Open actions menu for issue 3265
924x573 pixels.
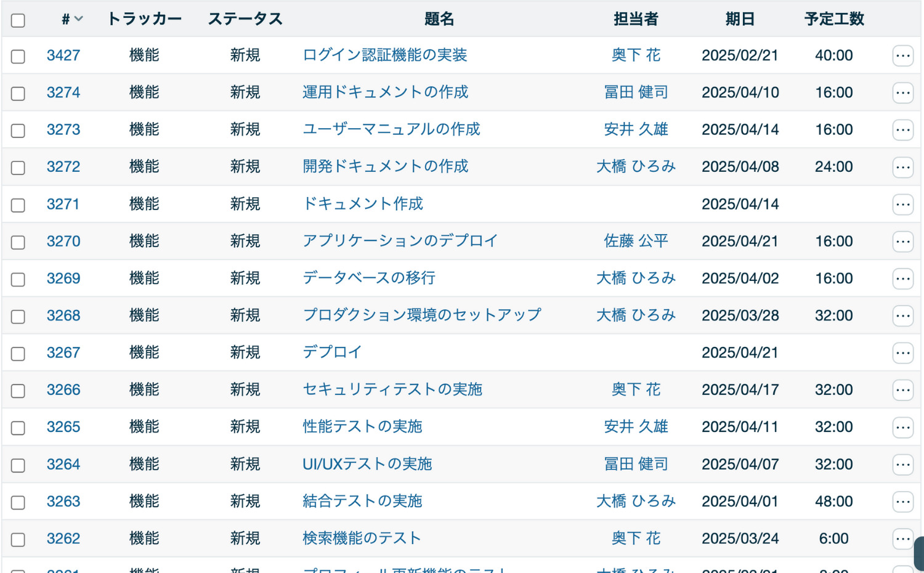click(x=902, y=428)
